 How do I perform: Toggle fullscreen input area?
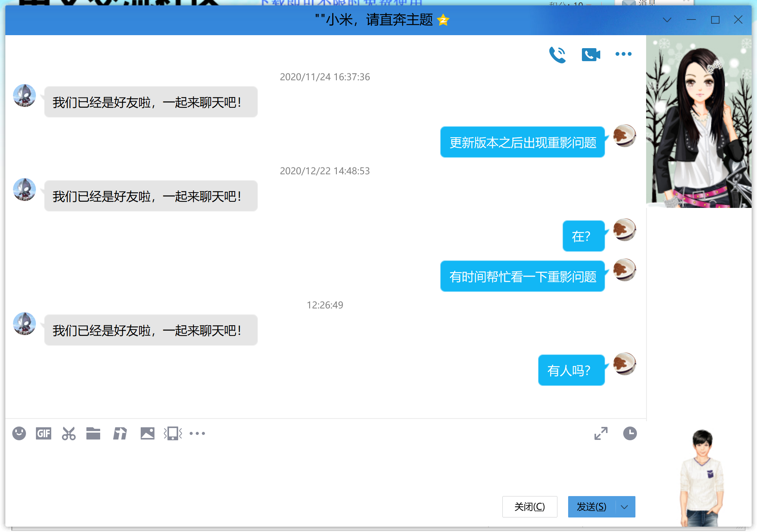point(601,433)
